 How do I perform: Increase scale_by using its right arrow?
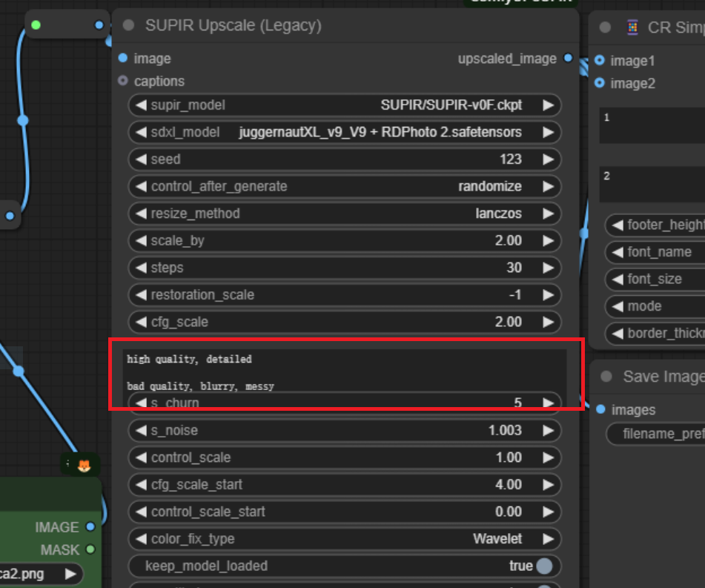548,240
